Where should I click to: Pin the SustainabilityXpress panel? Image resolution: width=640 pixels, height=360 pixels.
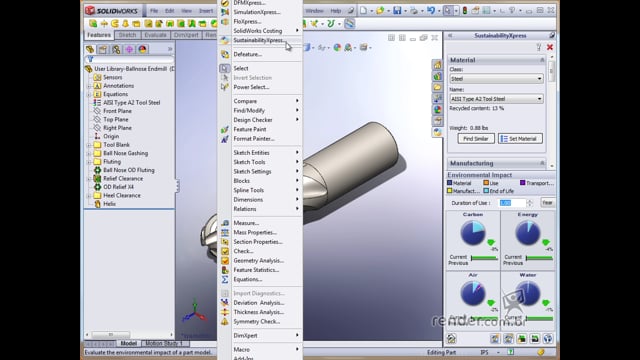pos(552,36)
